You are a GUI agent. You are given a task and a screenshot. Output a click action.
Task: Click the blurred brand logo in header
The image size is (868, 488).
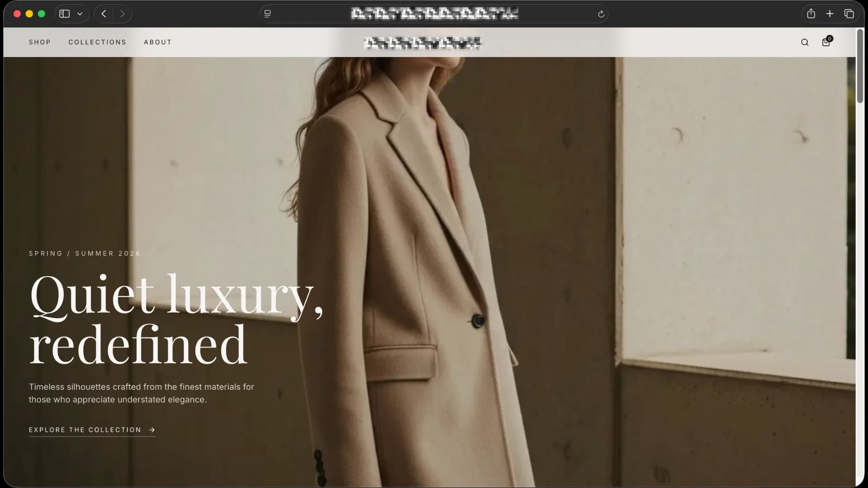[422, 43]
